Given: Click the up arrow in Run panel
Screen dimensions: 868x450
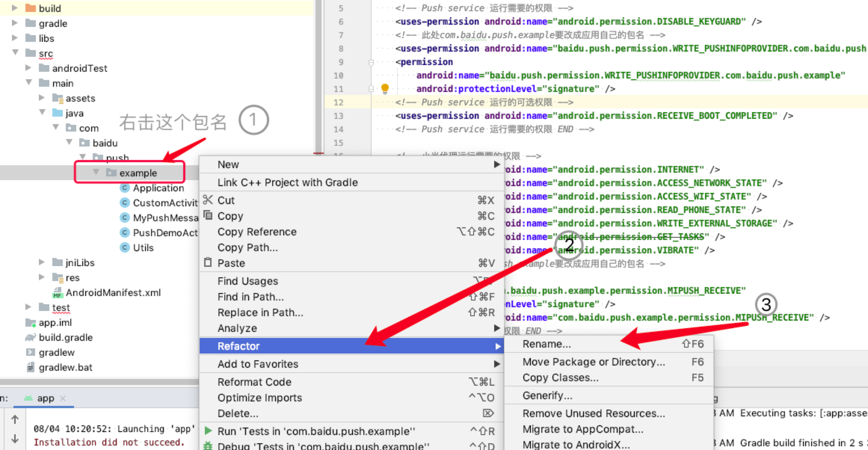Looking at the screenshot, I should pos(15,419).
